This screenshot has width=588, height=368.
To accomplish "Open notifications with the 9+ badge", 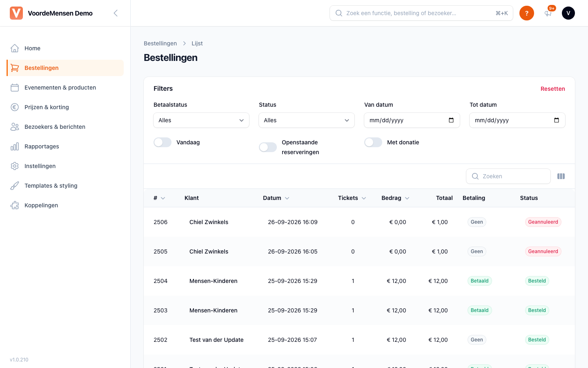I will (x=548, y=13).
